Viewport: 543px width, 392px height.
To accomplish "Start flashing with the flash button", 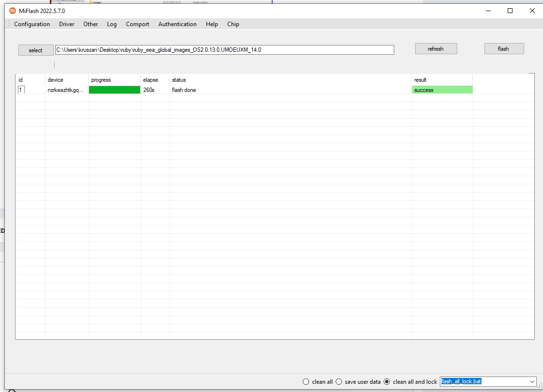I will pos(504,49).
